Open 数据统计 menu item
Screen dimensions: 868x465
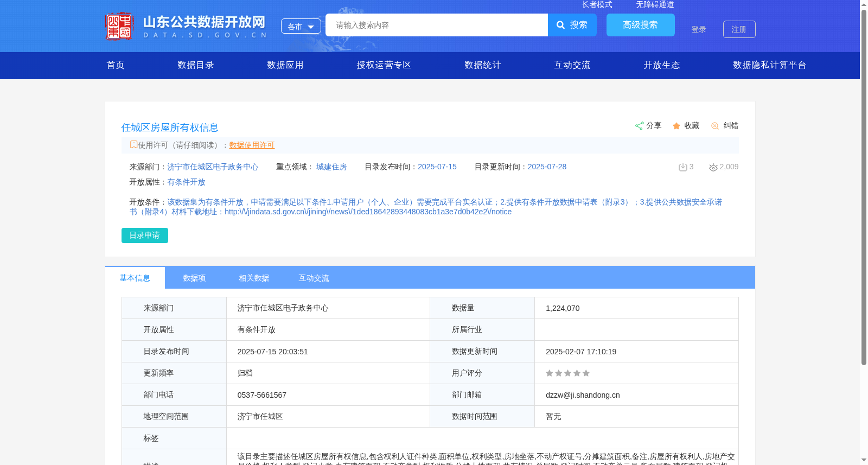483,65
